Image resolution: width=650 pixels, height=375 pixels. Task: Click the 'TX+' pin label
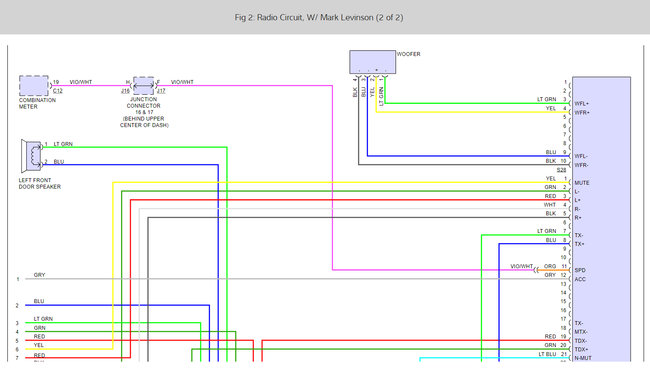[x=580, y=244]
